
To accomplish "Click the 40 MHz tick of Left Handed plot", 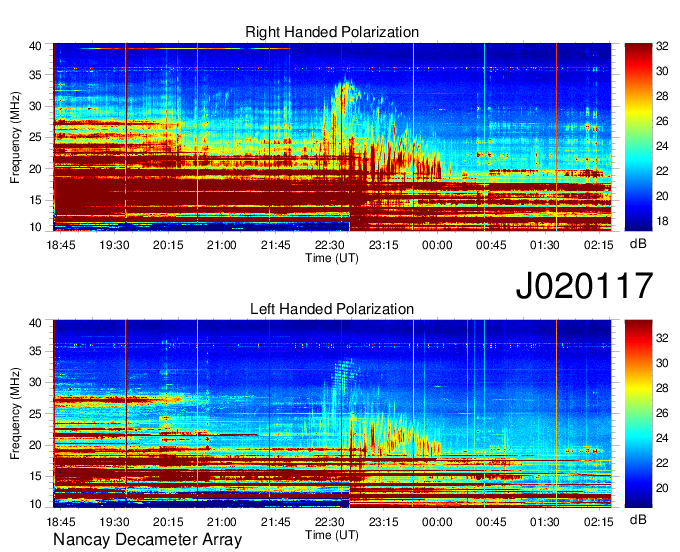I will click(35, 323).
